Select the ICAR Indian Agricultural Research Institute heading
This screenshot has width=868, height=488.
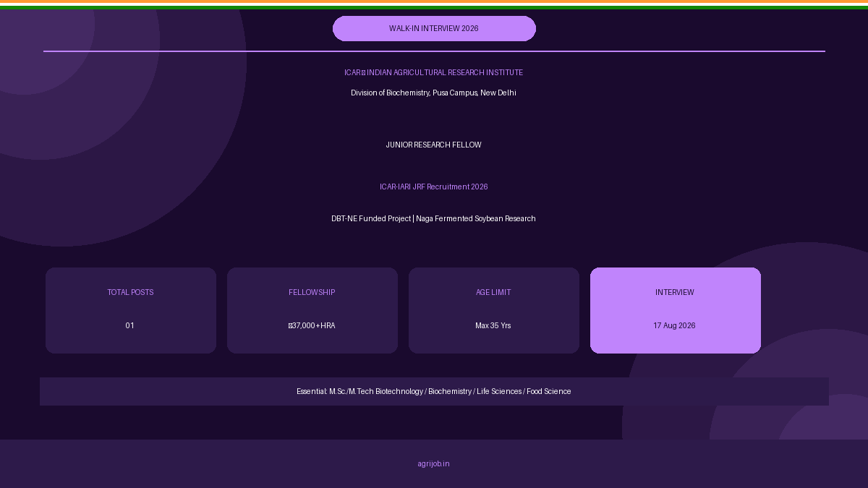pyautogui.click(x=433, y=72)
